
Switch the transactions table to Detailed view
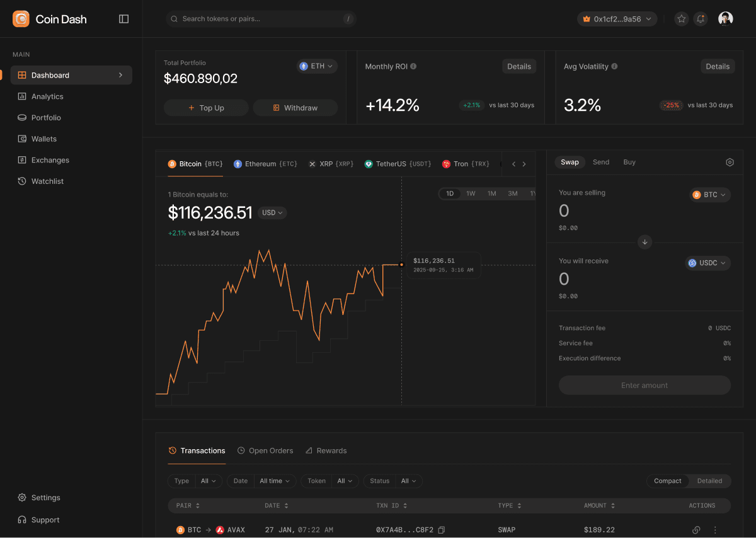pyautogui.click(x=709, y=481)
